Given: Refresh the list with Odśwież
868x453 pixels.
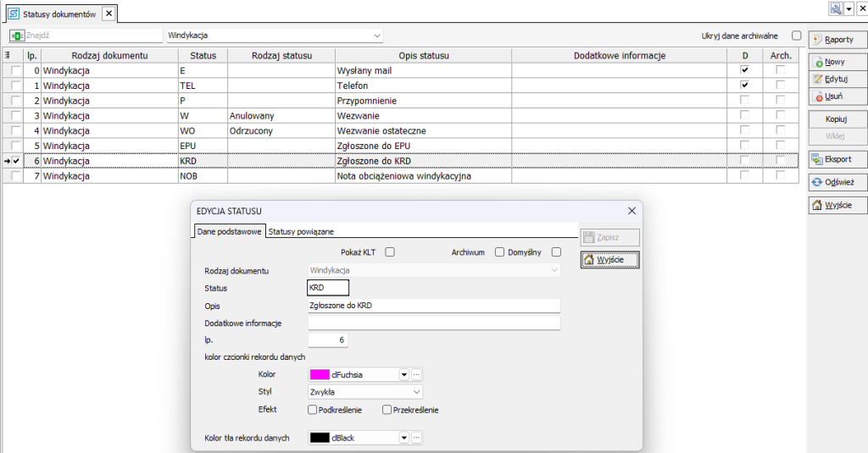Looking at the screenshot, I should pyautogui.click(x=837, y=182).
